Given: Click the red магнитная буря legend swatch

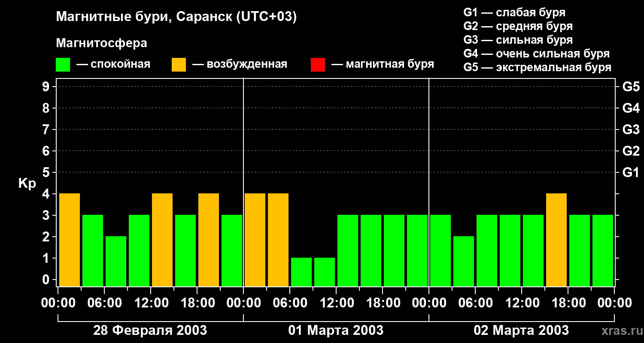Looking at the screenshot, I should 318,65.
